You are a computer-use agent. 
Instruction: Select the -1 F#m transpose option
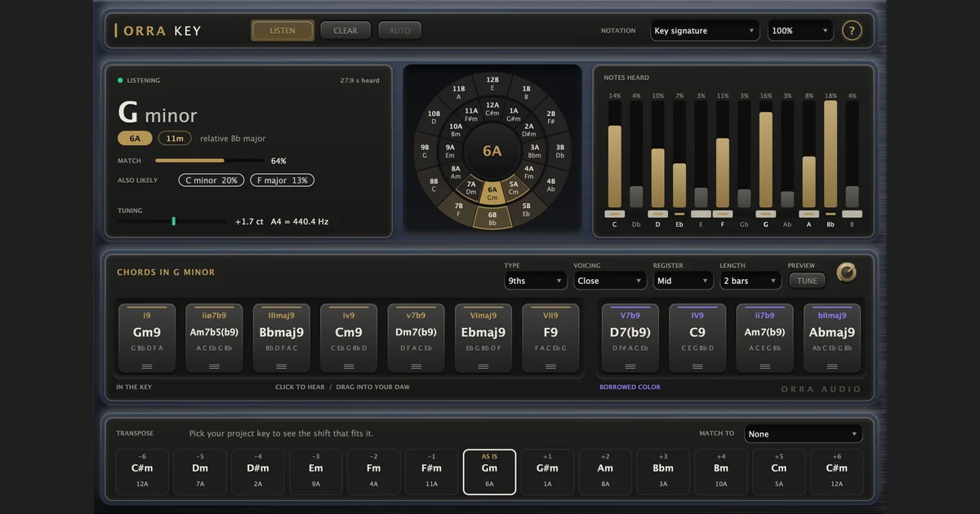[x=431, y=472]
